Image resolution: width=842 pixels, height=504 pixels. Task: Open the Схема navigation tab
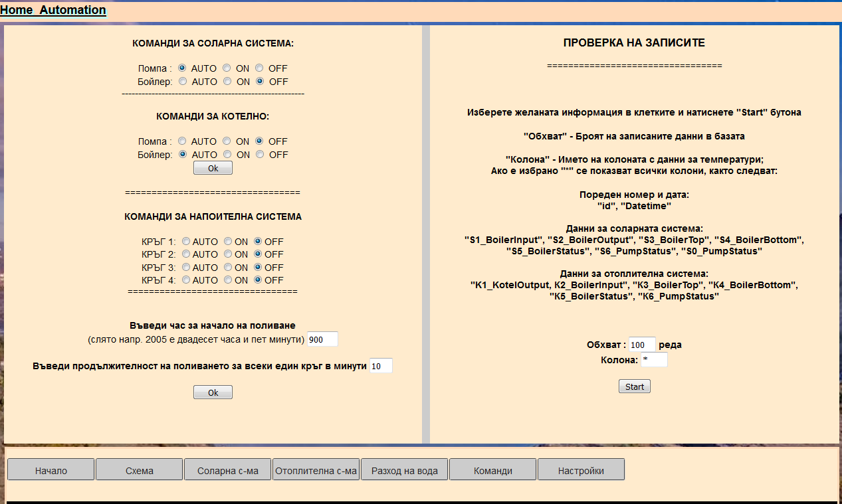click(139, 469)
